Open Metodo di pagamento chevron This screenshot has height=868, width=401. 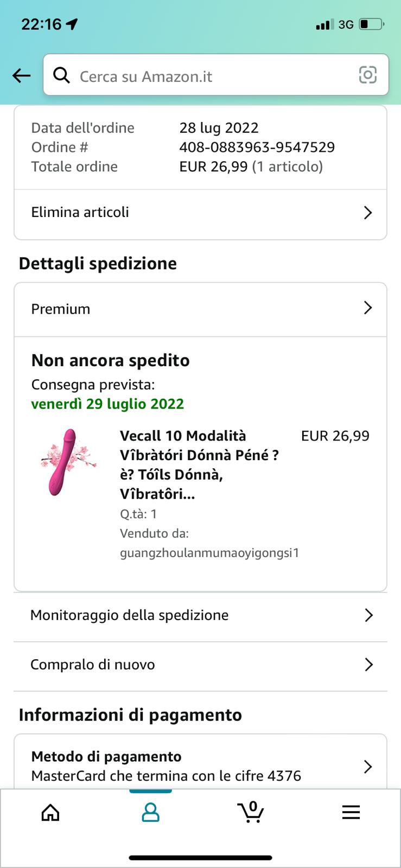tap(368, 766)
